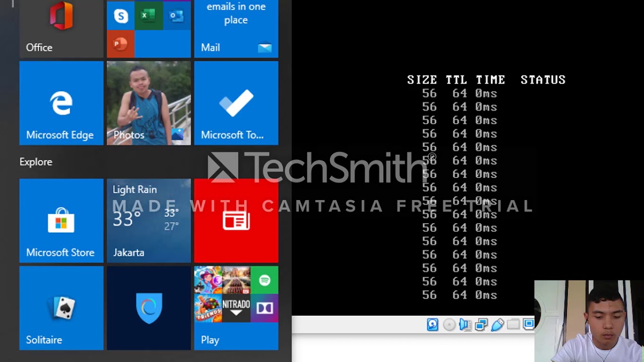Click the VirtualBox optical drive status icon
Viewport: 644px width, 362px height.
click(x=449, y=325)
